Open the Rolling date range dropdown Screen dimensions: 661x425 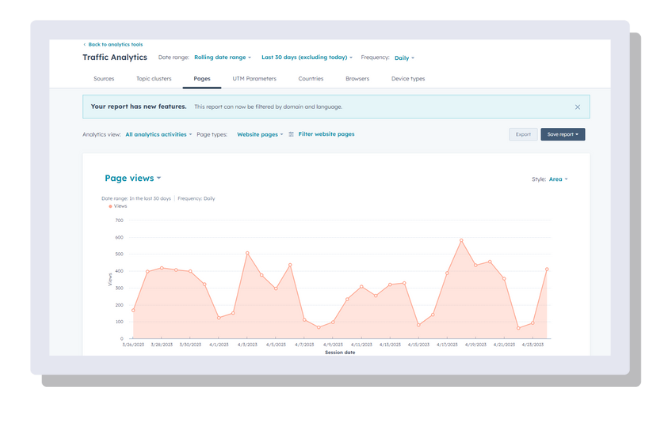[223, 57]
